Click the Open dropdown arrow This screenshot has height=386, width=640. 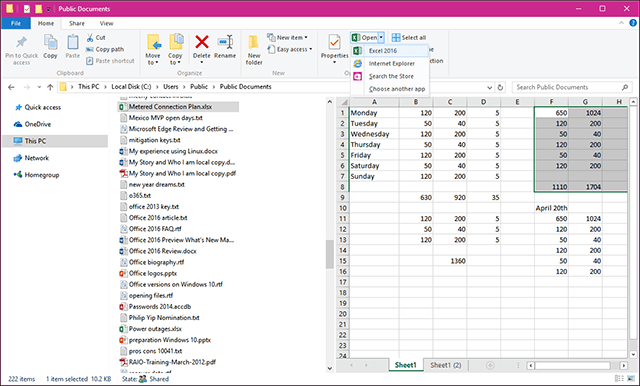point(381,38)
